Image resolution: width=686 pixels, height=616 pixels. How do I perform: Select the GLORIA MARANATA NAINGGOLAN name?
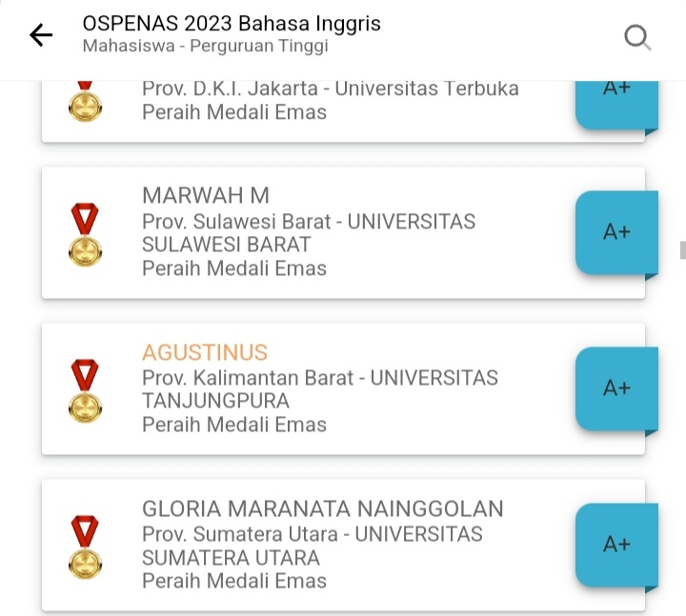pos(322,509)
